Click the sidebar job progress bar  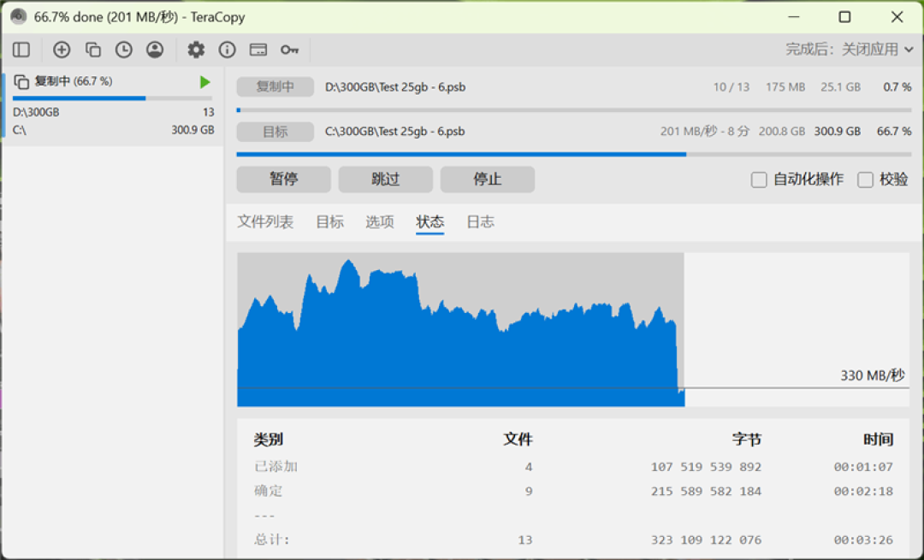click(112, 98)
